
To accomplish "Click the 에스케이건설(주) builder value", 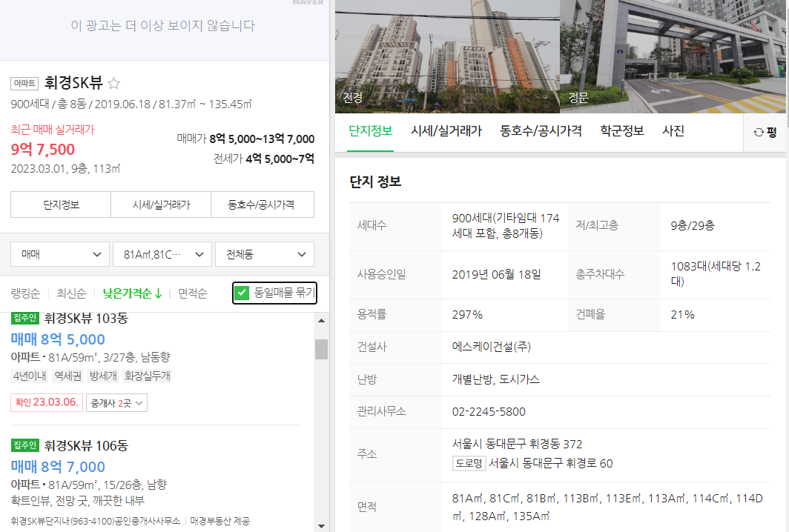I will (492, 347).
